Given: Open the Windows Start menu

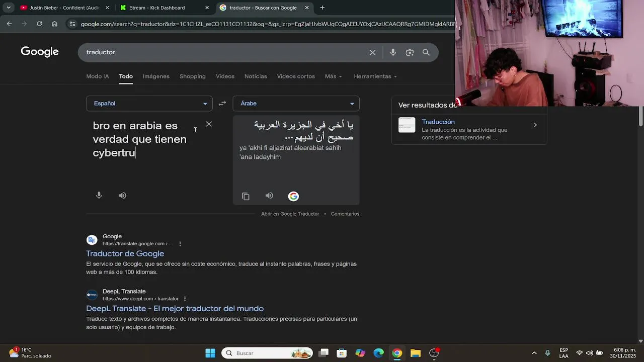Looking at the screenshot, I should coord(210,353).
